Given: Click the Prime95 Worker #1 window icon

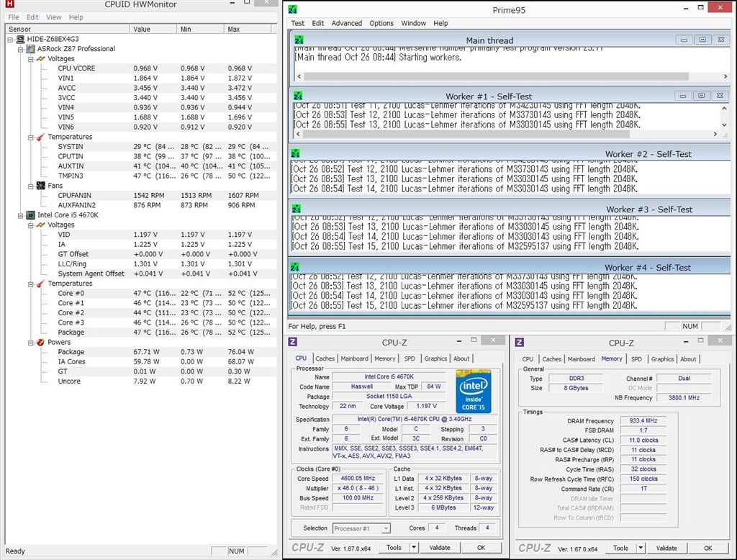Looking at the screenshot, I should tap(299, 96).
